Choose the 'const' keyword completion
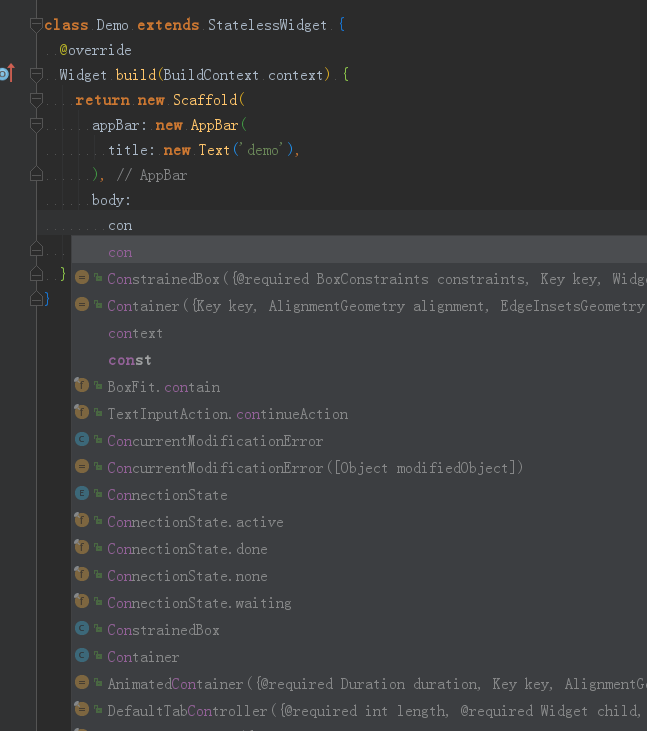Image resolution: width=647 pixels, height=731 pixels. (359, 360)
